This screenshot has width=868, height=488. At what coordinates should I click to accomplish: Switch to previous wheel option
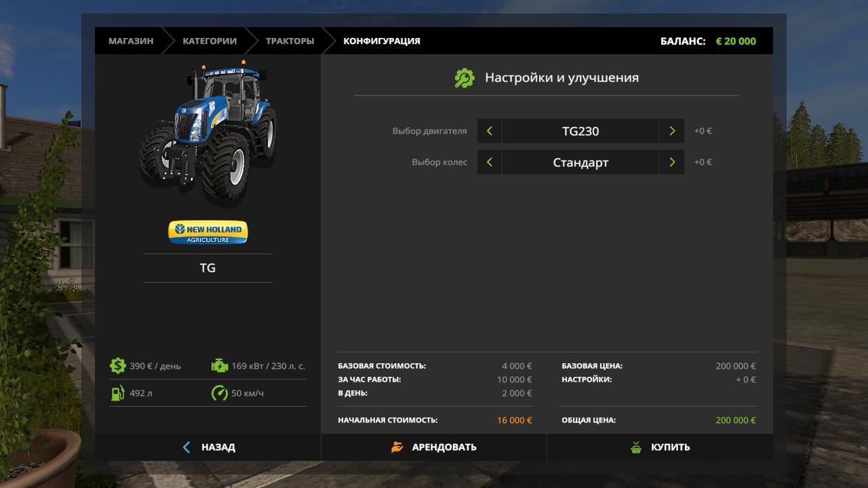click(x=490, y=162)
